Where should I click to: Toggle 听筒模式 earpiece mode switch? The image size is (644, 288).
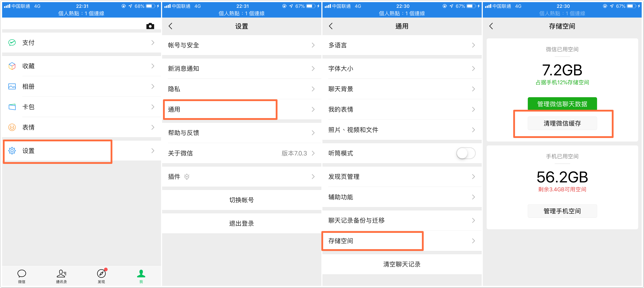point(466,153)
